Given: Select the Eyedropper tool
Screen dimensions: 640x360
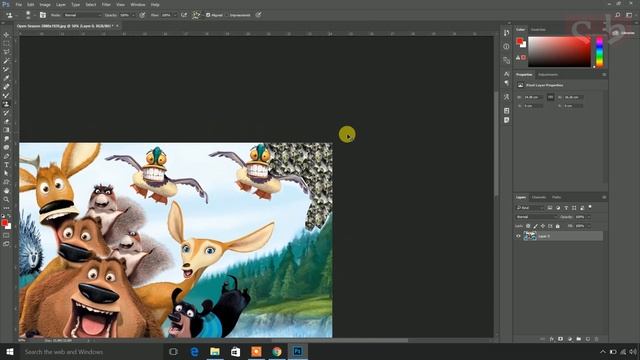Looking at the screenshot, I should pyautogui.click(x=6, y=78).
